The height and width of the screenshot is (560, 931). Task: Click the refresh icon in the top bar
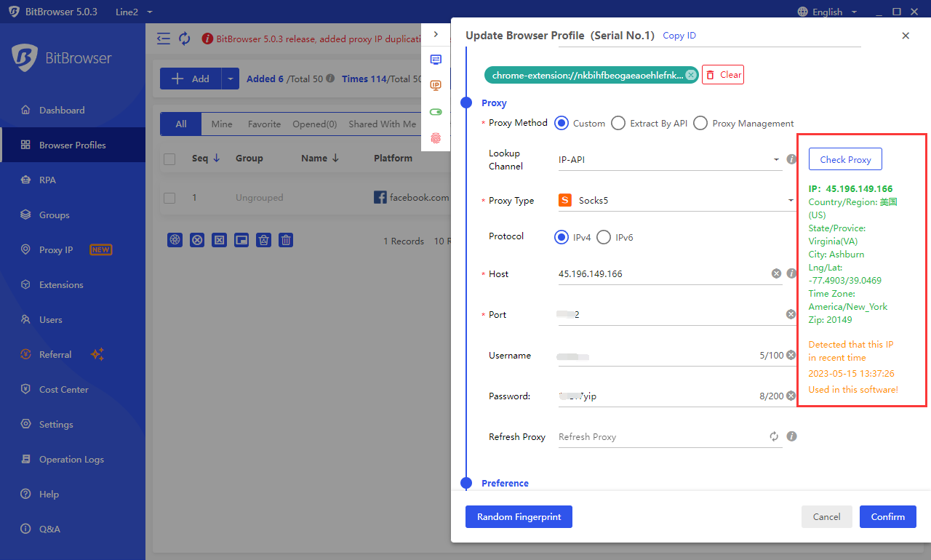[185, 39]
